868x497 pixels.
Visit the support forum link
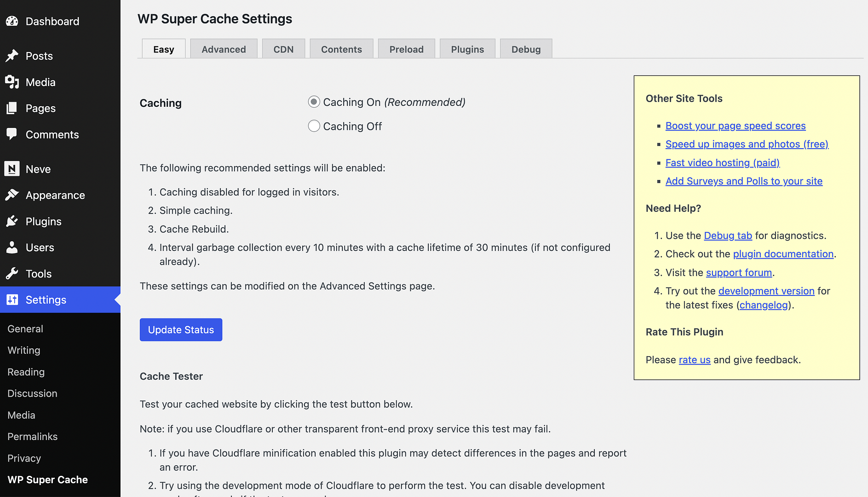click(x=739, y=272)
